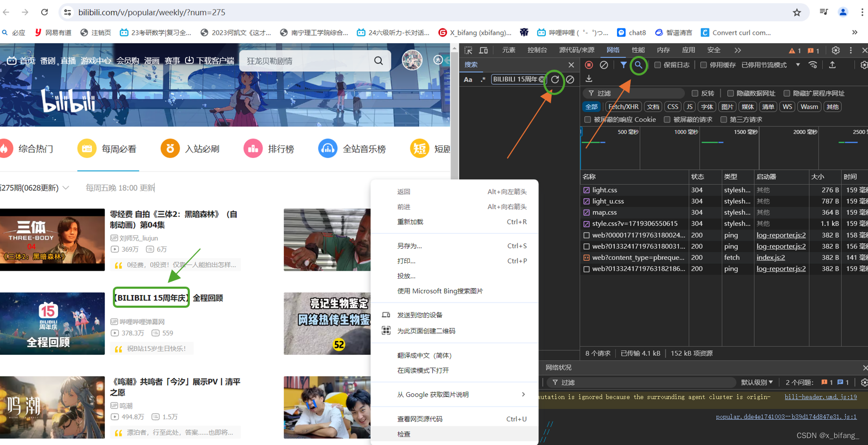Screen dimensions: 868x445
Task: Open the Chrome profile icon
Action: pos(843,12)
